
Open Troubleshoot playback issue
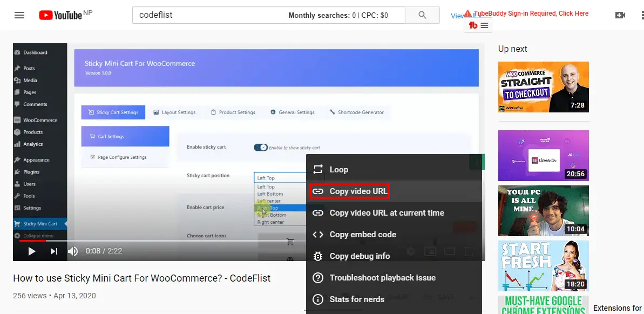click(382, 278)
